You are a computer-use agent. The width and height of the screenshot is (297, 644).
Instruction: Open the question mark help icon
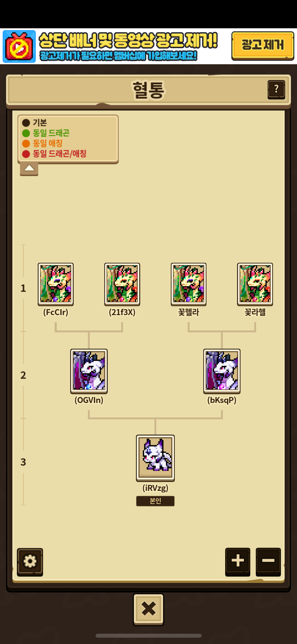(276, 89)
